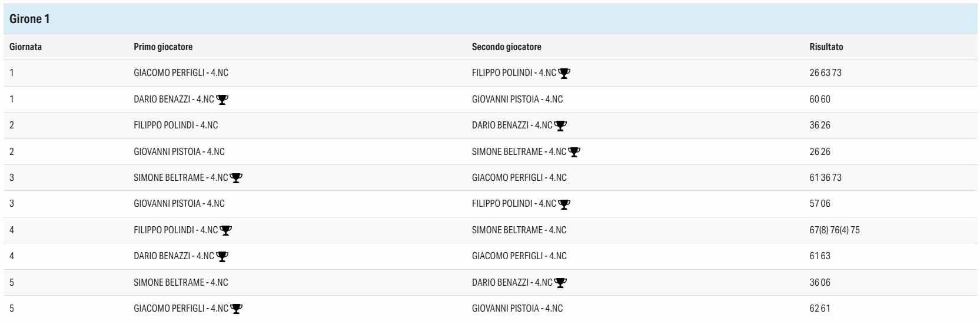Click trophy next to Filippo Polindi, result 57 06
Screen dimensions: 980x324
click(564, 204)
